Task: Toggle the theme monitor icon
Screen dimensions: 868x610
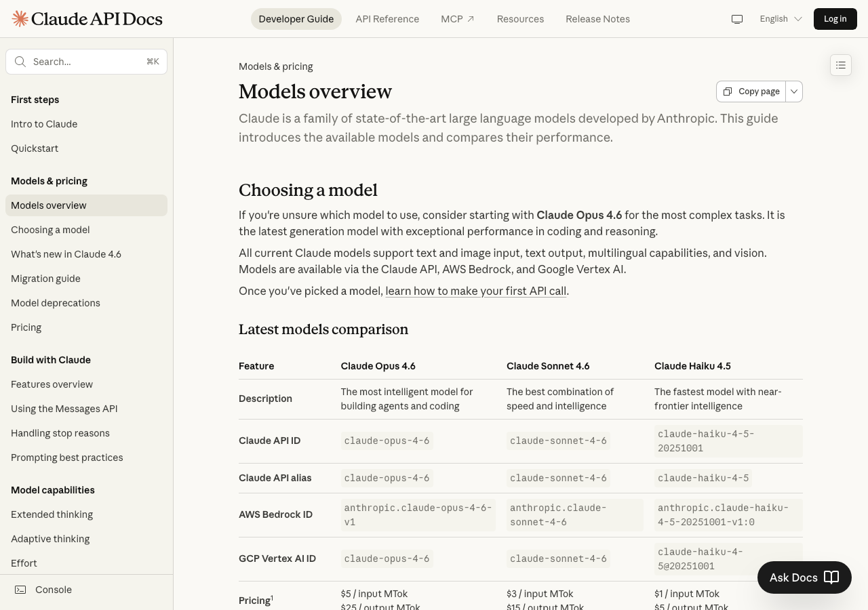Action: 737,19
